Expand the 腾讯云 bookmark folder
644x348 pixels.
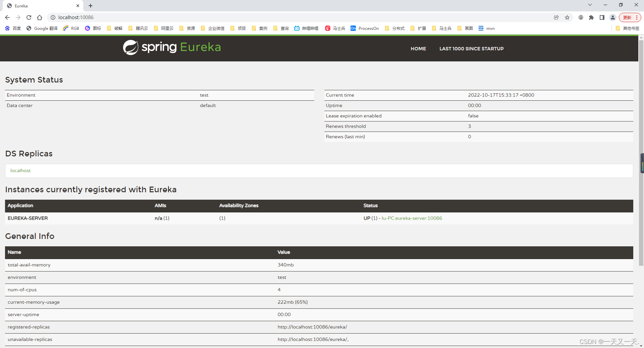click(x=138, y=28)
